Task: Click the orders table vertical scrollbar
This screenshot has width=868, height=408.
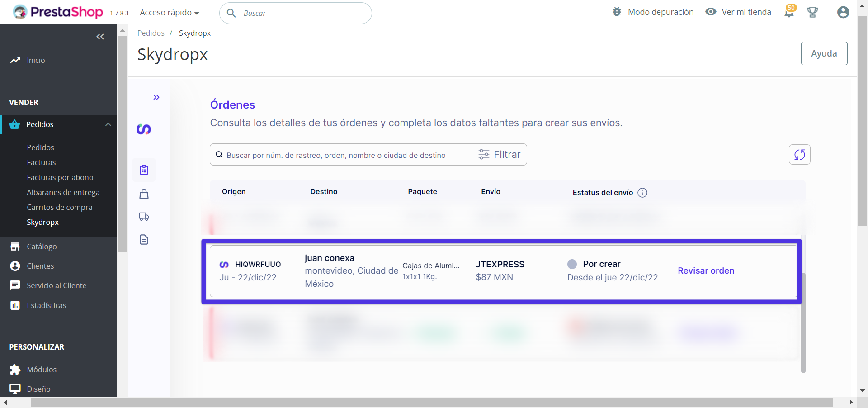Action: [803, 323]
